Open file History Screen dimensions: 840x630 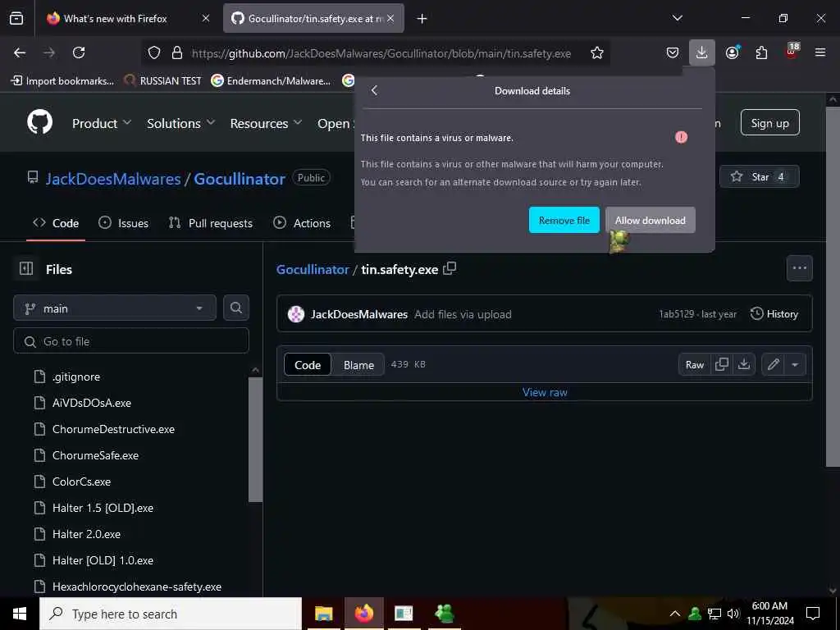[774, 314]
